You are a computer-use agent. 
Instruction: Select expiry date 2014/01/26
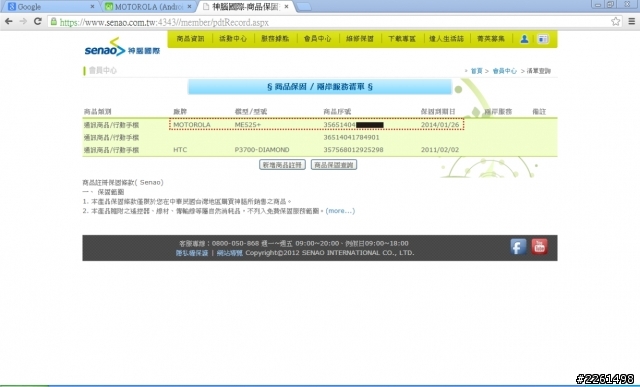pyautogui.click(x=440, y=125)
